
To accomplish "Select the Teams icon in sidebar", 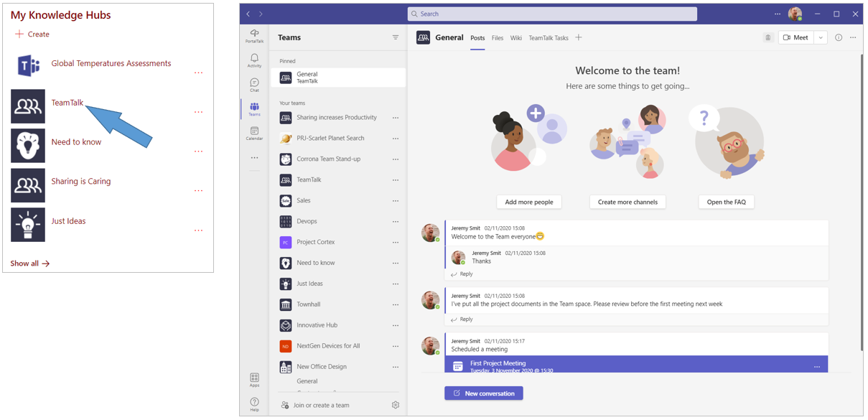I will (x=254, y=109).
